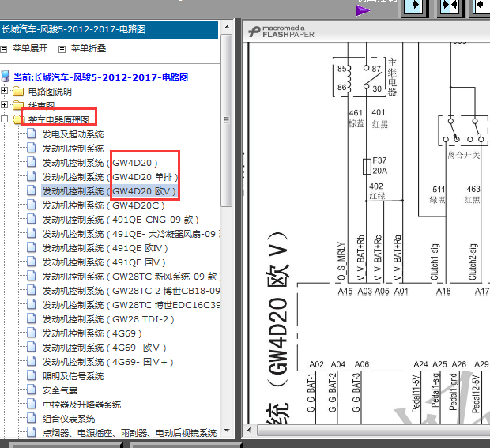Click tree panel scrollbar up arrow
The width and height of the screenshot is (490, 448).
click(x=227, y=27)
